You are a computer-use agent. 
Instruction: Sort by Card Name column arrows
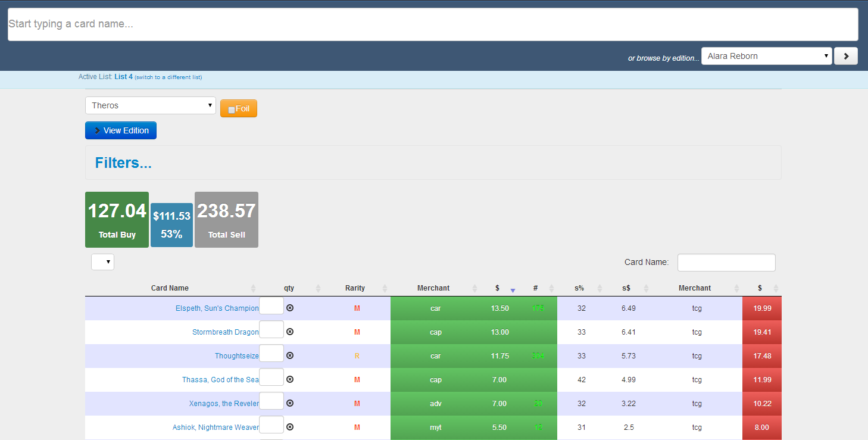point(253,288)
